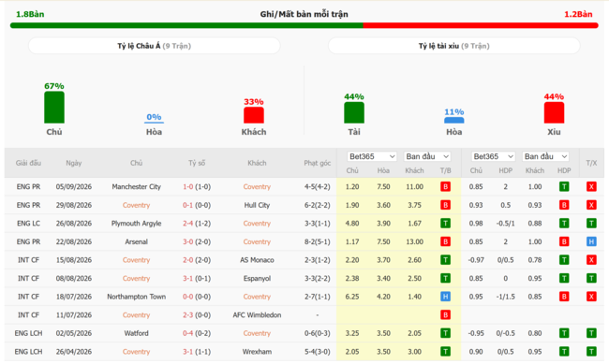Screen dimensions: 609x364
Task: Click red B badge in AFC Wimbledon row
Action: 445,314
